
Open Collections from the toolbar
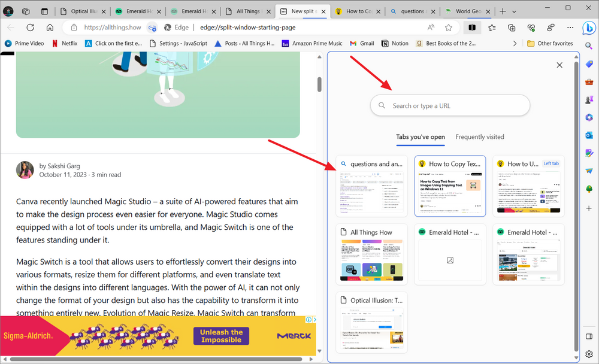(x=511, y=28)
